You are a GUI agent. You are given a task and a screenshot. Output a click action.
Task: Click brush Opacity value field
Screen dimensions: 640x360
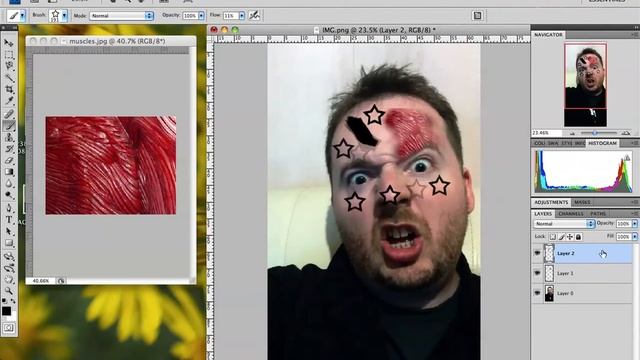[x=190, y=16]
